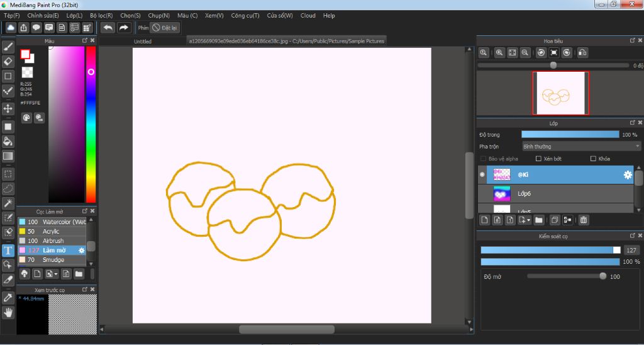
Task: Open the Công cụ(T) menu
Action: pos(245,16)
